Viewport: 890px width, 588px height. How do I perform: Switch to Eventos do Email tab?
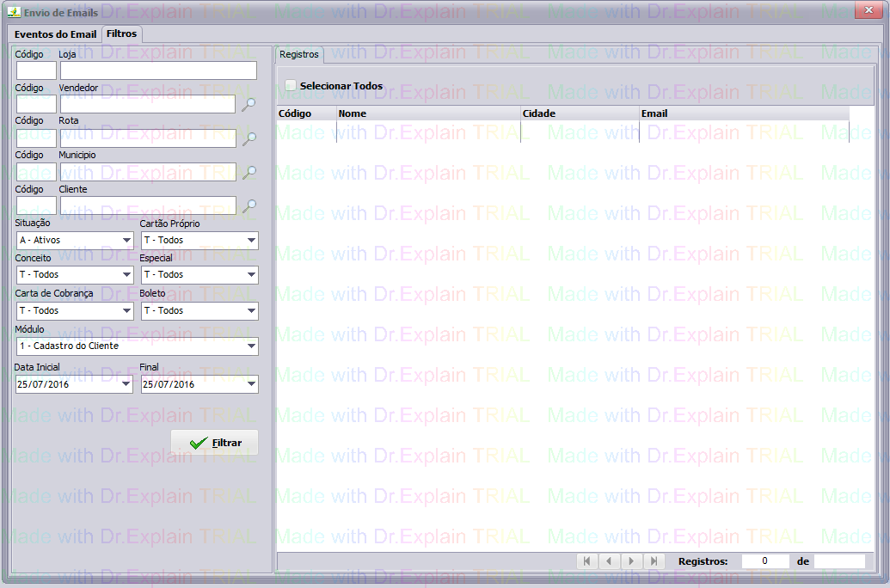(55, 34)
